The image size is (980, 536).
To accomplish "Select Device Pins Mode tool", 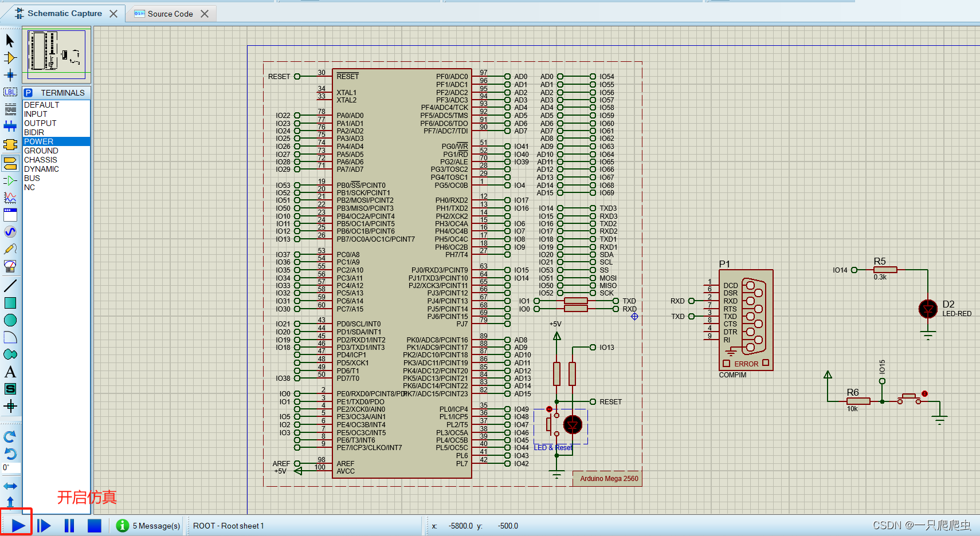I will [x=10, y=181].
